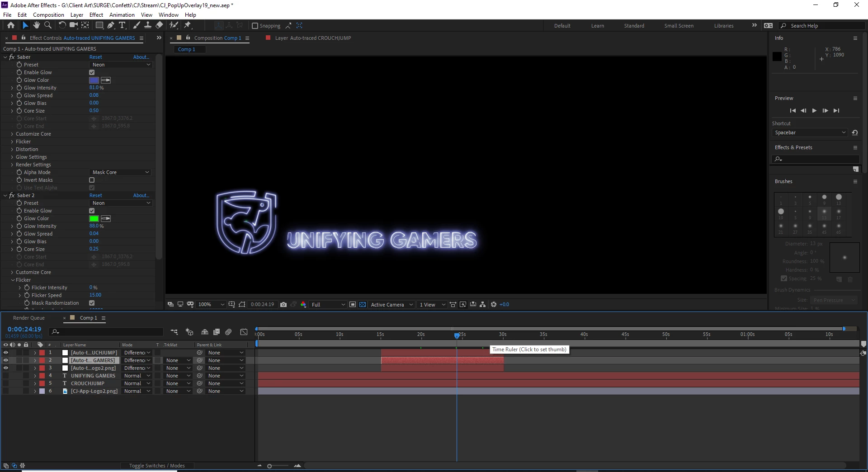Image resolution: width=868 pixels, height=472 pixels.
Task: Expand the Distortion section
Action: (x=12, y=149)
